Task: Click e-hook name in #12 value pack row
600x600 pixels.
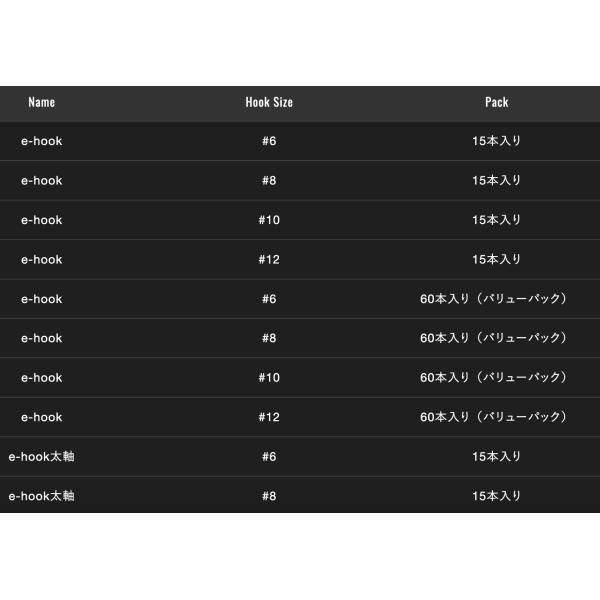Action: click(41, 417)
